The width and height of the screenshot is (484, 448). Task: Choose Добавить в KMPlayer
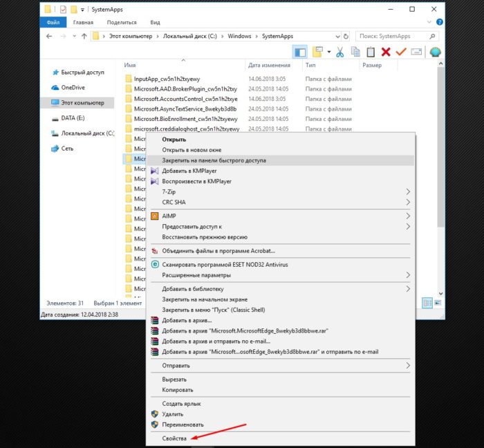(281, 171)
